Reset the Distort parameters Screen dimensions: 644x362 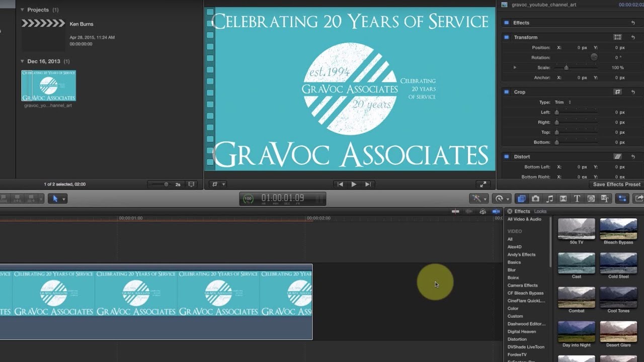click(633, 157)
